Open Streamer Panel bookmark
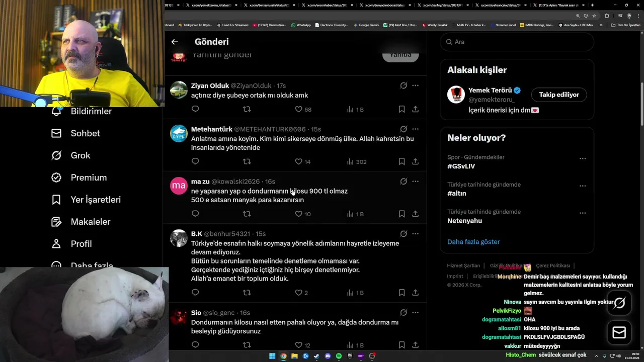 503,25
